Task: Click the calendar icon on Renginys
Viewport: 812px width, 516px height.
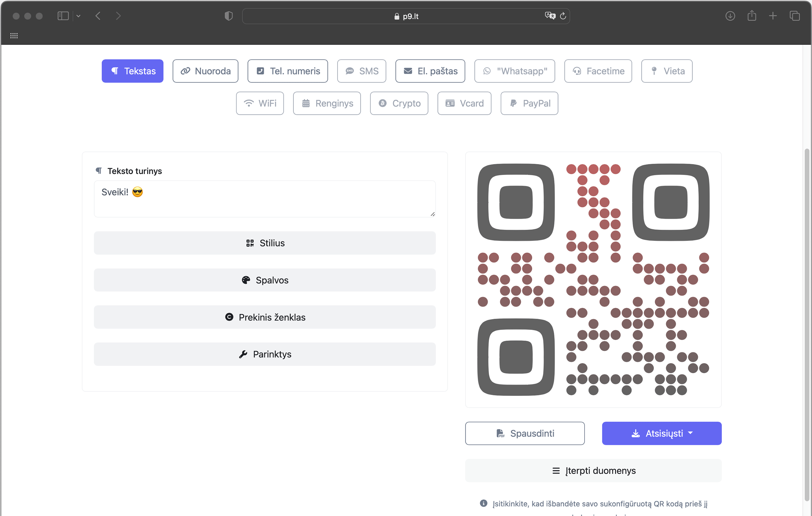Action: click(306, 103)
